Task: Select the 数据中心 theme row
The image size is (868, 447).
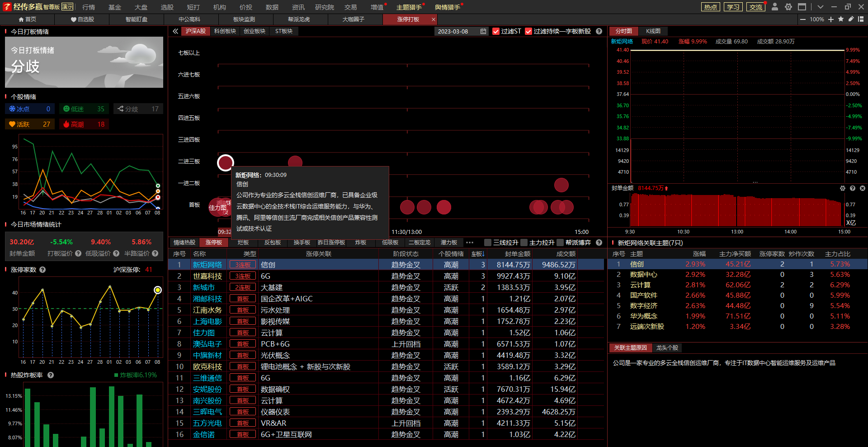Action: click(738, 275)
